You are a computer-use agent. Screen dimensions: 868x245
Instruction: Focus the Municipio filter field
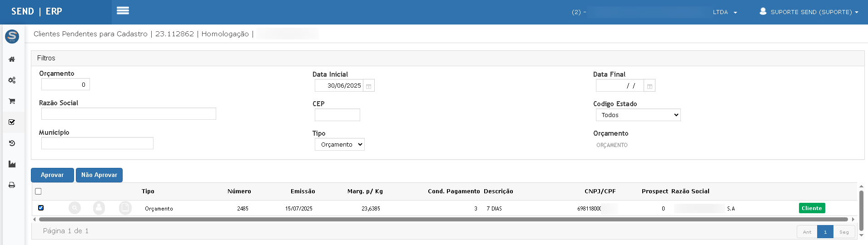[x=97, y=143]
